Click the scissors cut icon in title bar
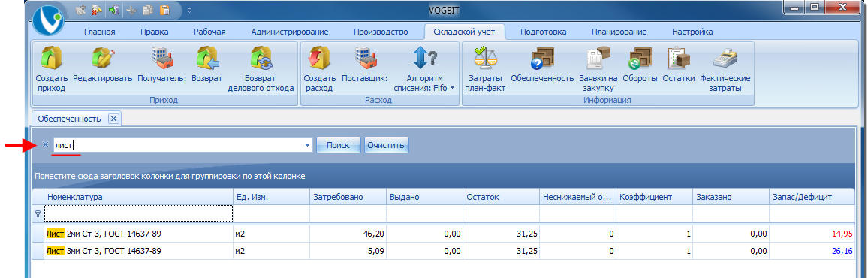 131,10
